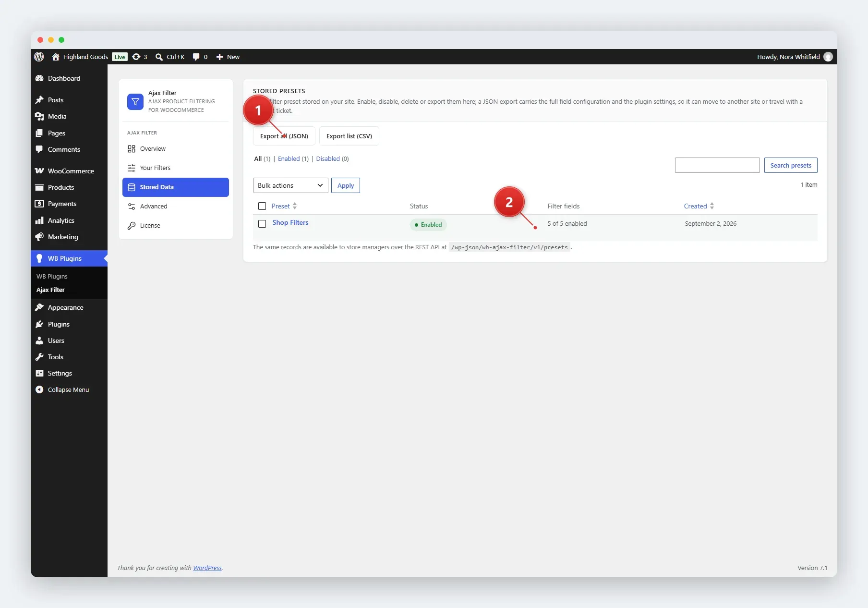The width and height of the screenshot is (868, 608).
Task: Click the Products box icon
Action: tap(39, 187)
